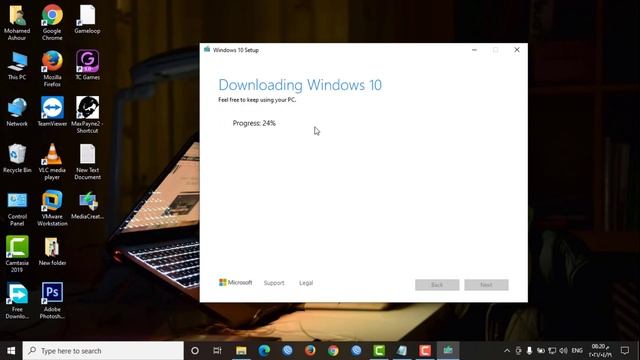
Task: Launch VLC media player from desktop
Action: (52, 162)
